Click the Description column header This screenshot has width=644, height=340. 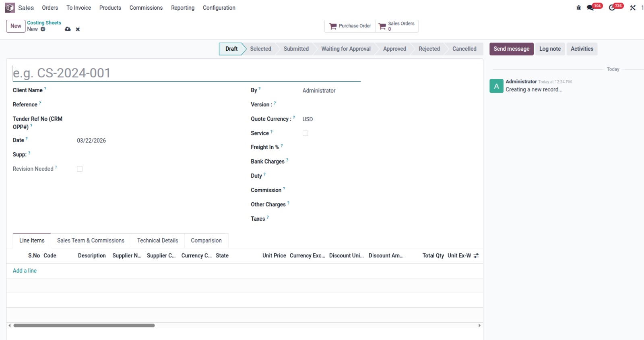(92, 256)
